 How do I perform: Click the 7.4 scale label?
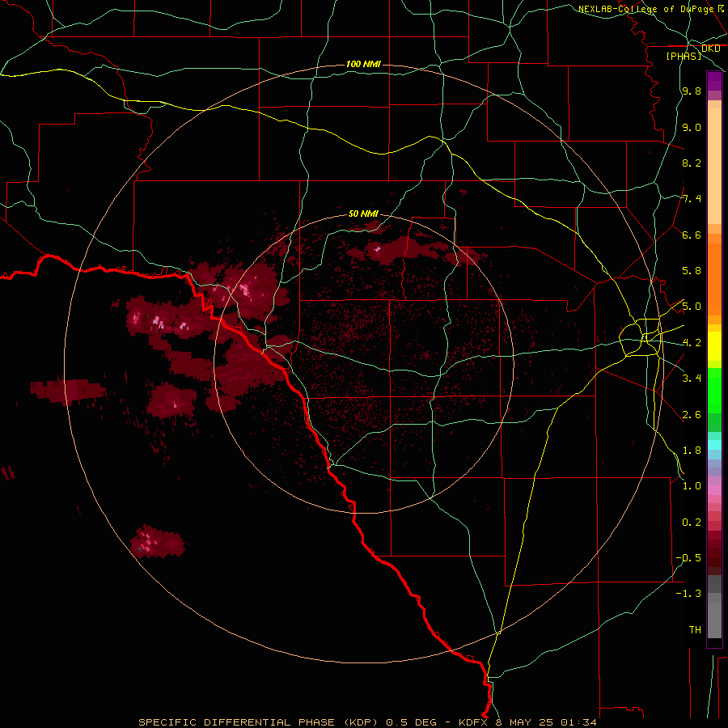[692, 199]
